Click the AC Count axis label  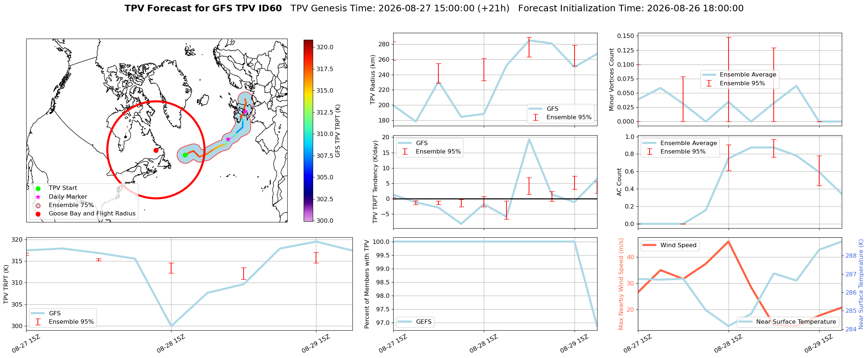619,182
